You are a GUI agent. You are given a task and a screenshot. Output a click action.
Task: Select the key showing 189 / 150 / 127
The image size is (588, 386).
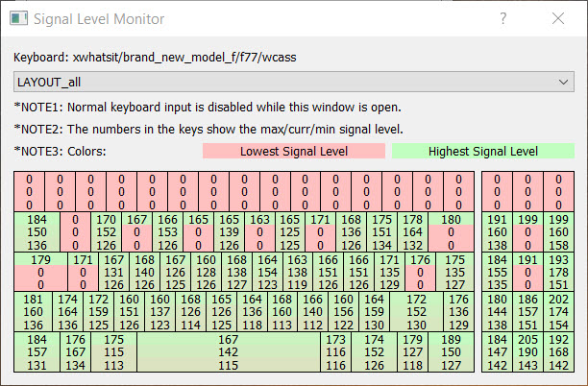tap(452, 352)
